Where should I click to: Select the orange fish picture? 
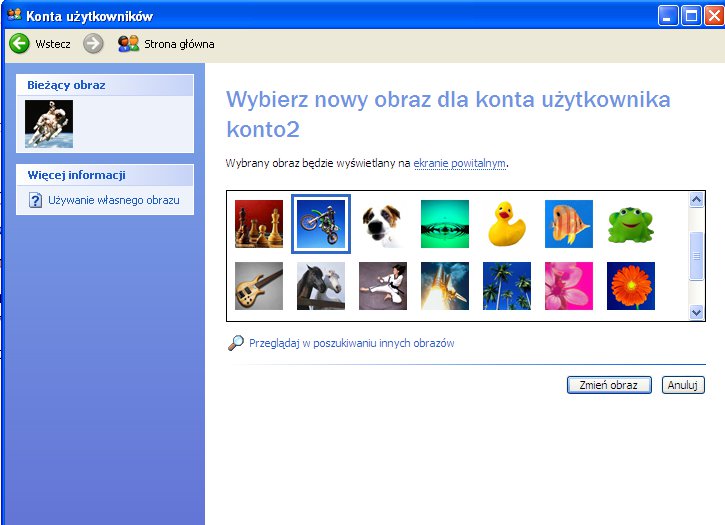(569, 224)
